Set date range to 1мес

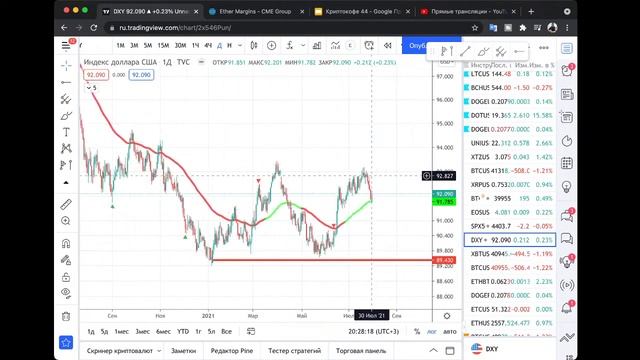click(122, 331)
